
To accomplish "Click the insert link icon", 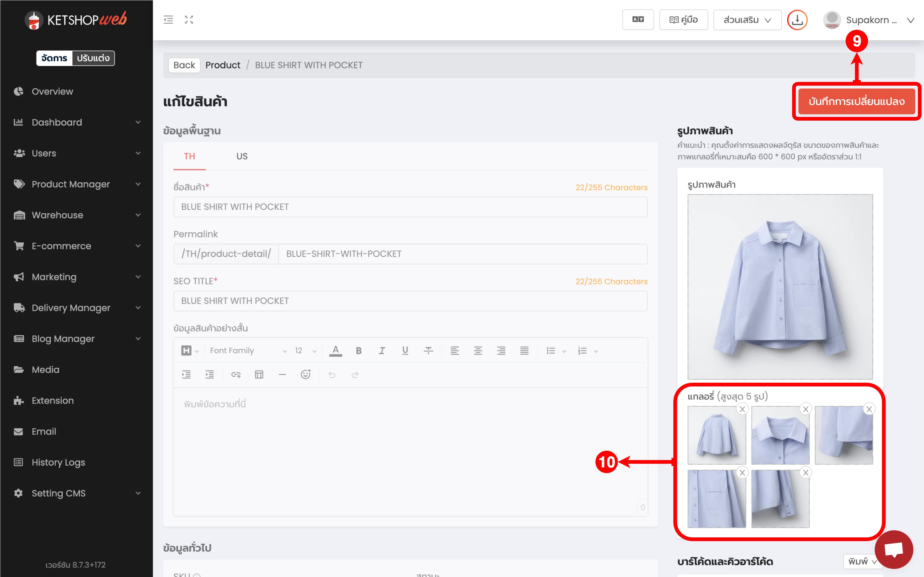I will 236,374.
